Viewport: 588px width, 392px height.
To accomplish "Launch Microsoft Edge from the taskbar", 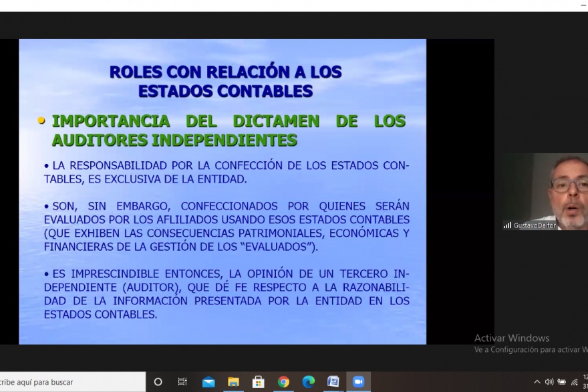I will click(x=309, y=382).
